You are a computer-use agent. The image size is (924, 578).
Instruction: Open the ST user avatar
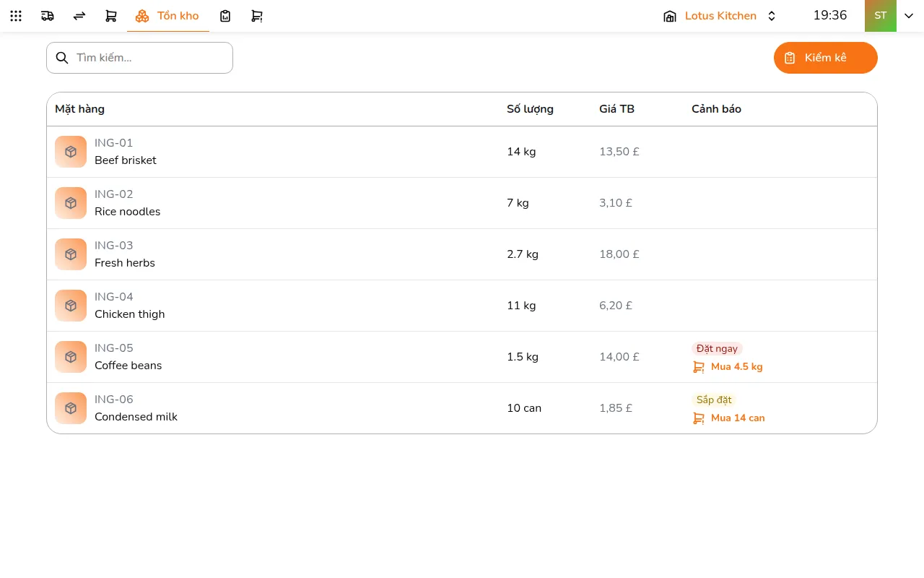point(881,16)
